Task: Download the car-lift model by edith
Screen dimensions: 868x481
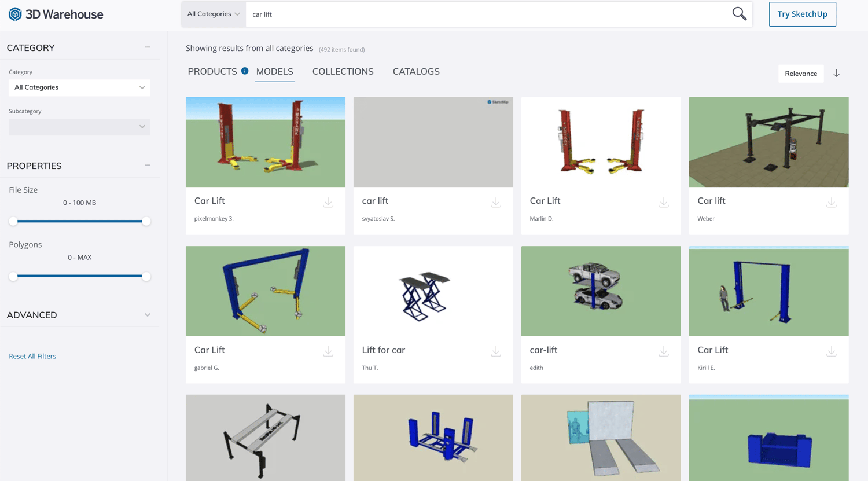Action: (664, 351)
